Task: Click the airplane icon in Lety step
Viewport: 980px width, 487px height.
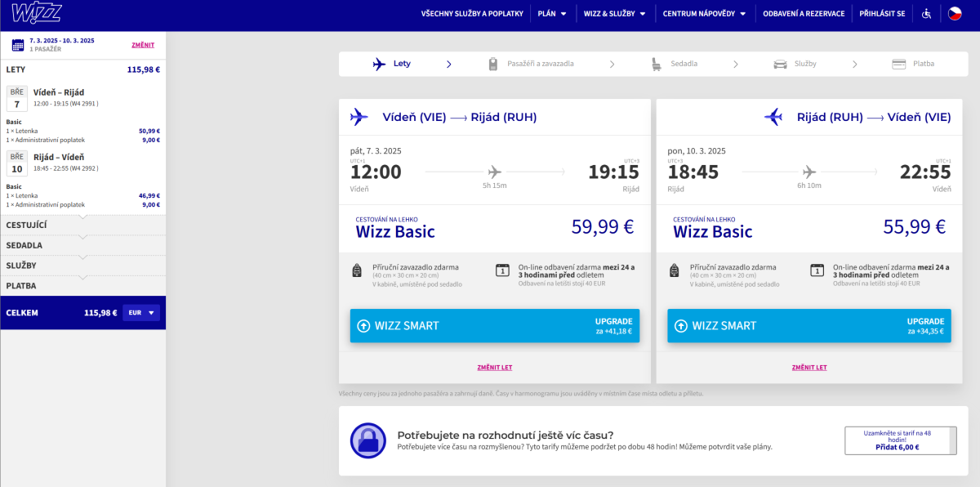Action: [x=379, y=64]
